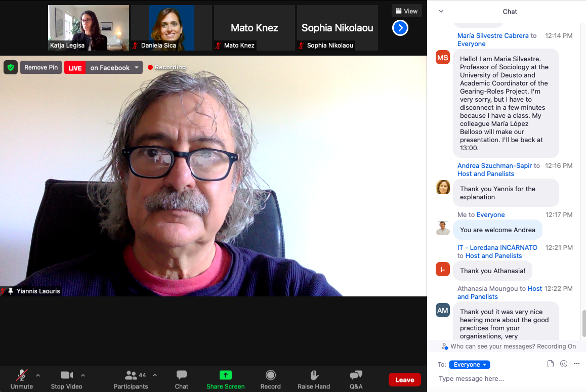Expand audio options arrow beside Unmute
The height and width of the screenshot is (392, 586).
pos(38,375)
